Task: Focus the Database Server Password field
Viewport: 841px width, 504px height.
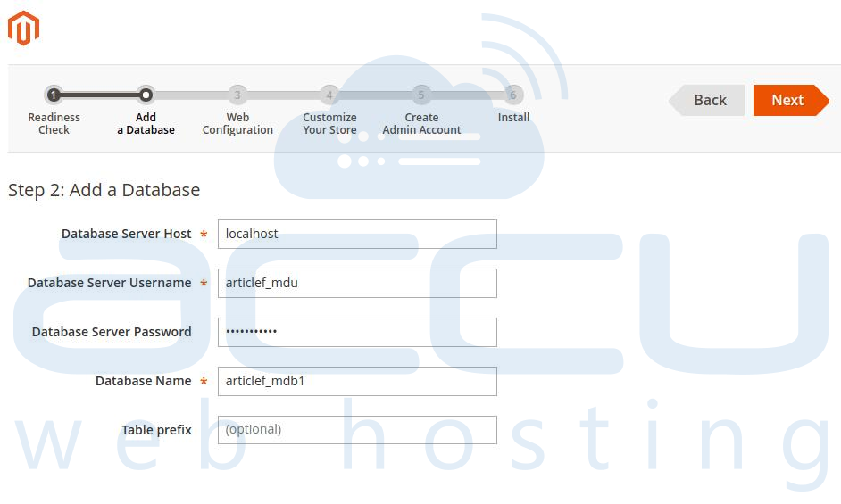Action: coord(357,332)
